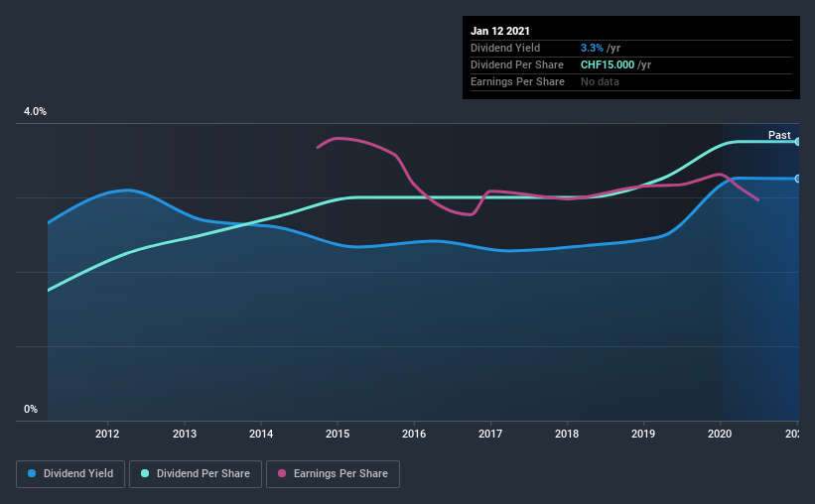815x504 pixels.
Task: Click the teal Dividend Per Share legend dot
Action: coord(145,473)
